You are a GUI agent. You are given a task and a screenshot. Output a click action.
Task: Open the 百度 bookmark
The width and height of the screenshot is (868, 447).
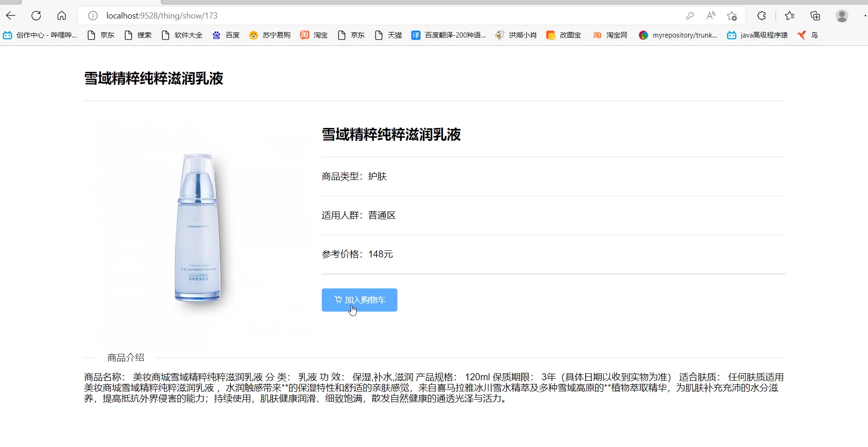(226, 35)
